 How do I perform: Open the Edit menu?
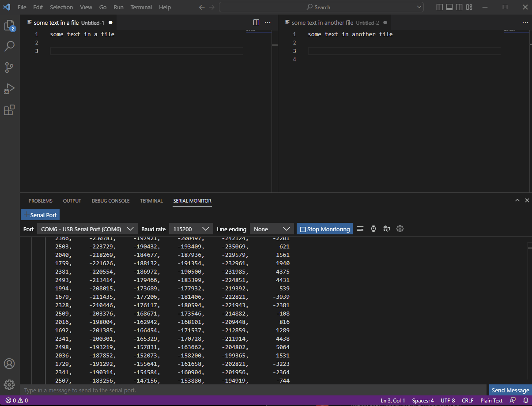tap(38, 7)
